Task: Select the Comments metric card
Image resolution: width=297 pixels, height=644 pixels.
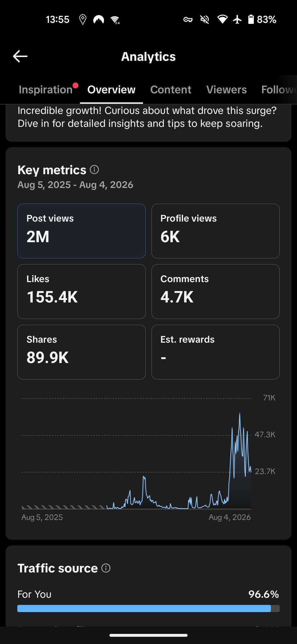Action: [x=216, y=291]
